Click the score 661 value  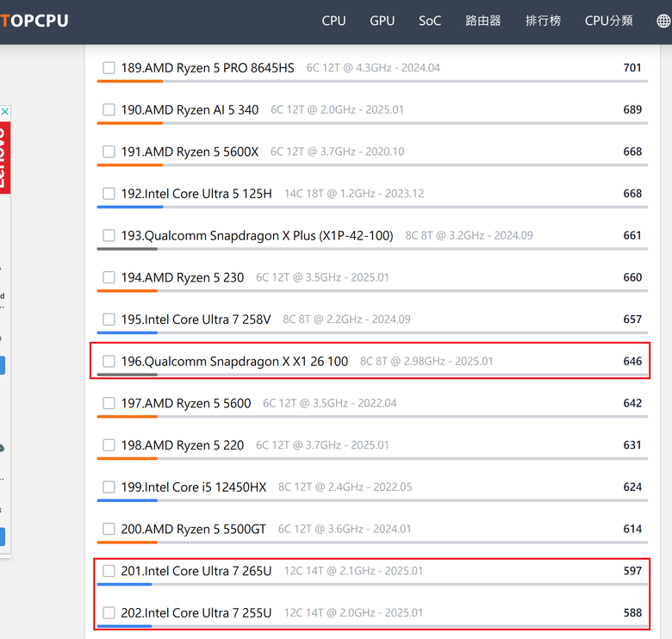(x=632, y=236)
